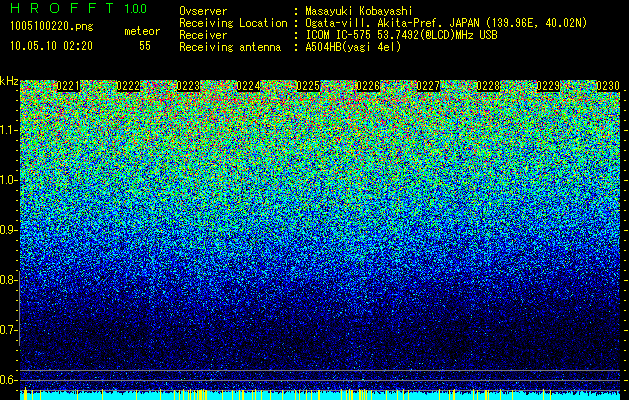Screen dimensions: 629x400
Task: Click the 0.7 kHz axis label
Action: [9, 330]
